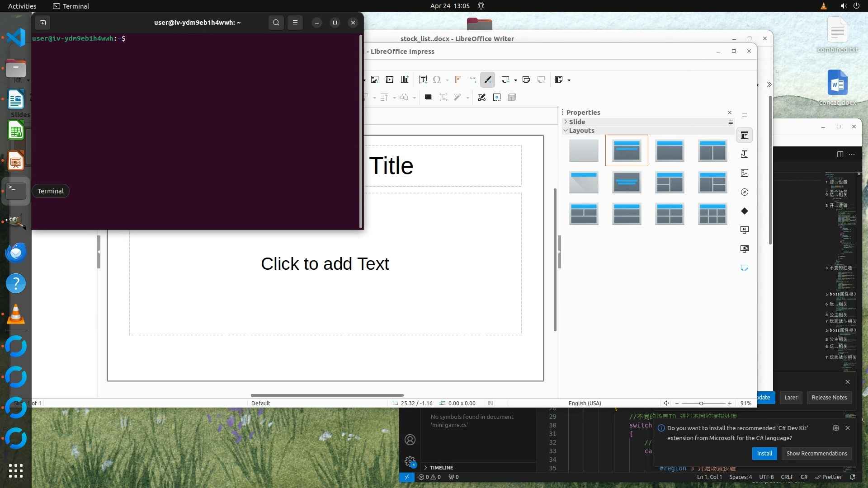Select the Blank Slide layout thumbnail
This screenshot has width=868, height=488.
pos(583,150)
